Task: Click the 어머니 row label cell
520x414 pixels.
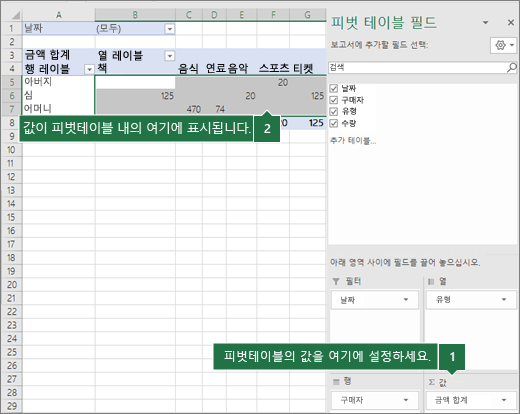Action: pos(59,109)
